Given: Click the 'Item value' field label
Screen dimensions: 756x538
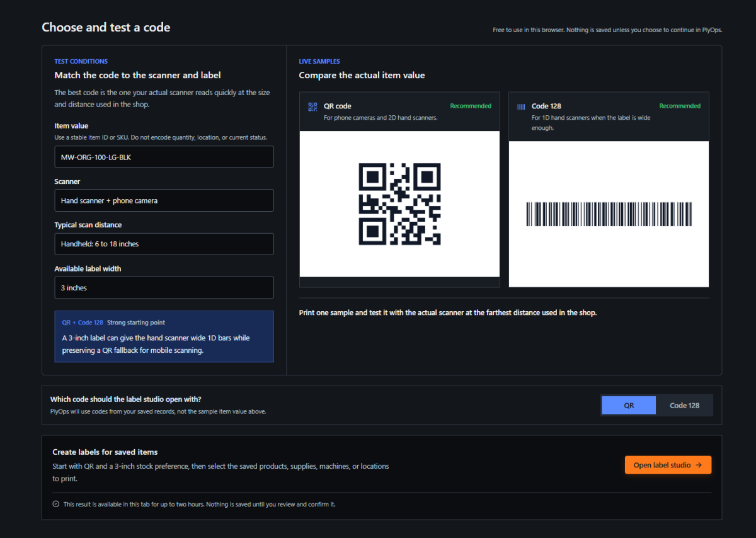Looking at the screenshot, I should click(71, 126).
